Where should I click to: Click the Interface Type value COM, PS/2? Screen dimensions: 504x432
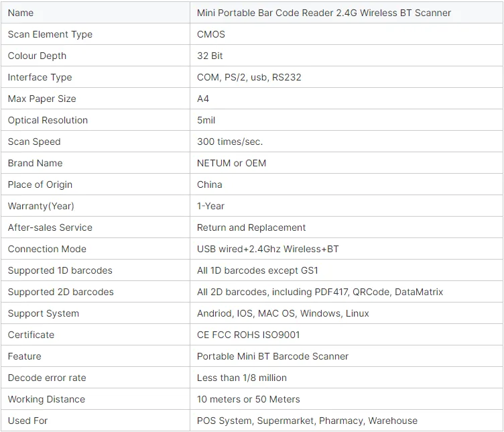click(x=249, y=77)
